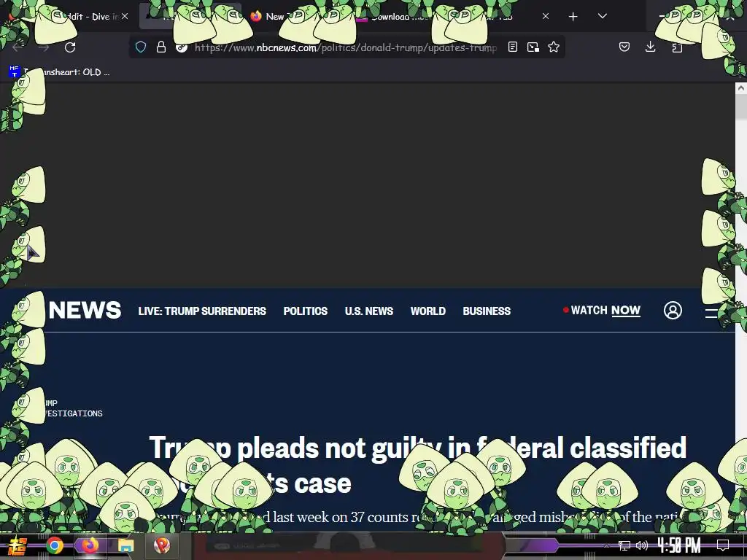
Task: Close the last open tab
Action: [546, 16]
